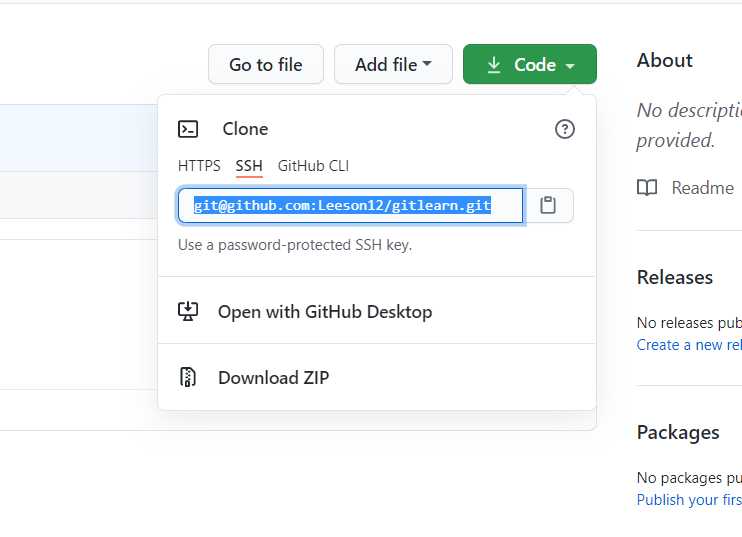The height and width of the screenshot is (537, 742).
Task: Click the desktop download icon by GitHub Desktop
Action: [188, 311]
